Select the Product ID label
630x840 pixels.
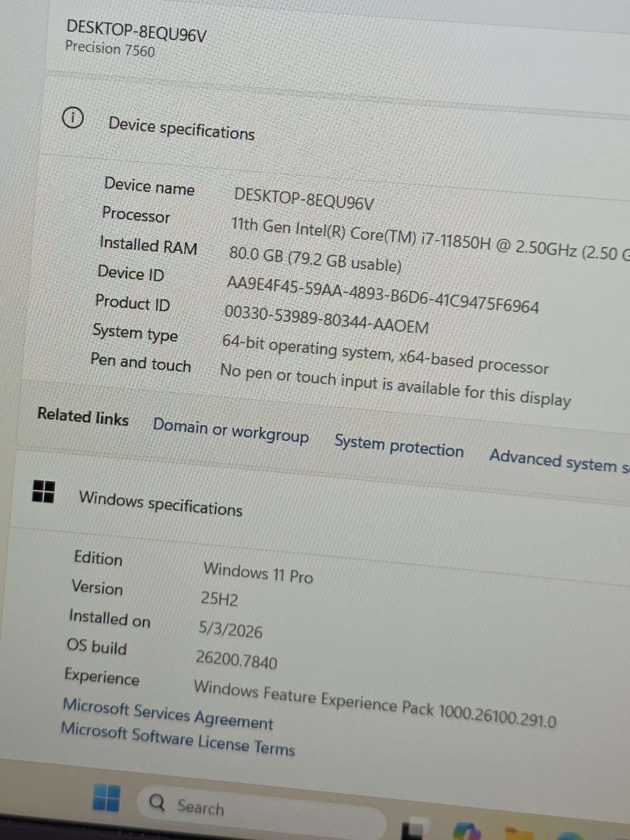pos(133,303)
